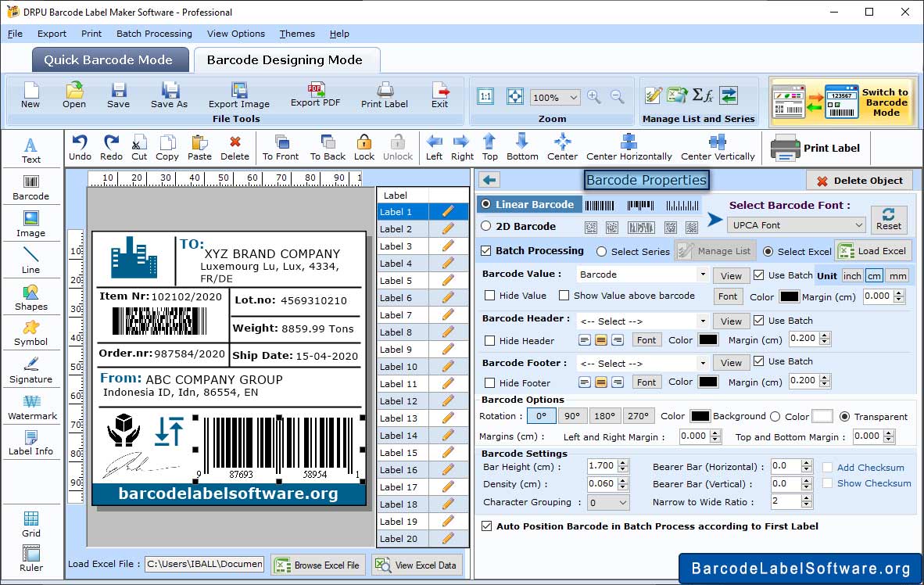Export label as PDF
924x585 pixels.
[315, 95]
